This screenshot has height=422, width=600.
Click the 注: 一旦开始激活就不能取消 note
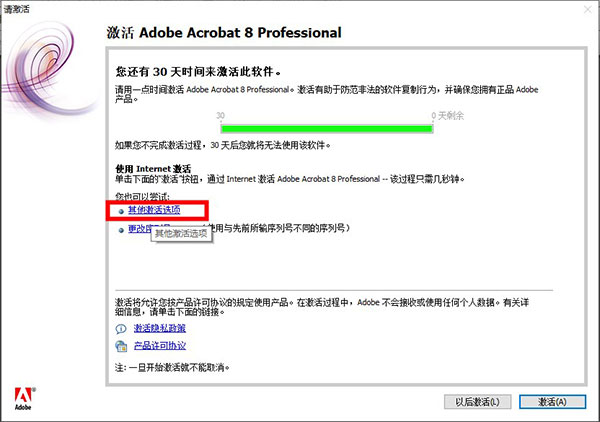coord(173,368)
